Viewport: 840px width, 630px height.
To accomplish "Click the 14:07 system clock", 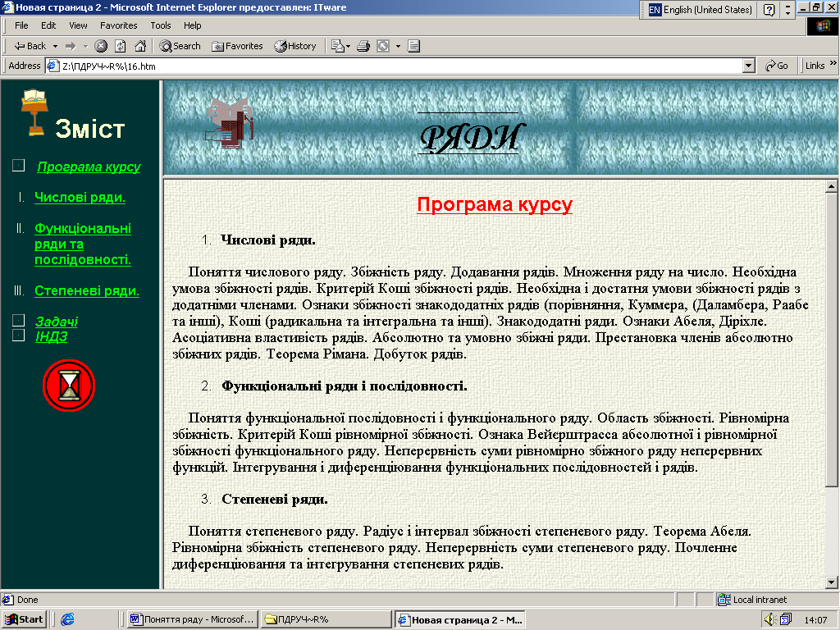I will tap(815, 620).
